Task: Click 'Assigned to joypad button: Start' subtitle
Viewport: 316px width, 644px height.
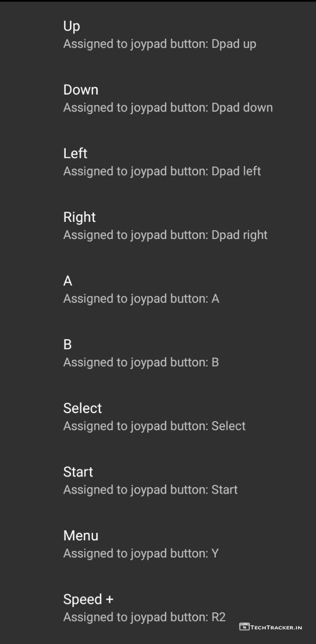Action: pyautogui.click(x=150, y=490)
